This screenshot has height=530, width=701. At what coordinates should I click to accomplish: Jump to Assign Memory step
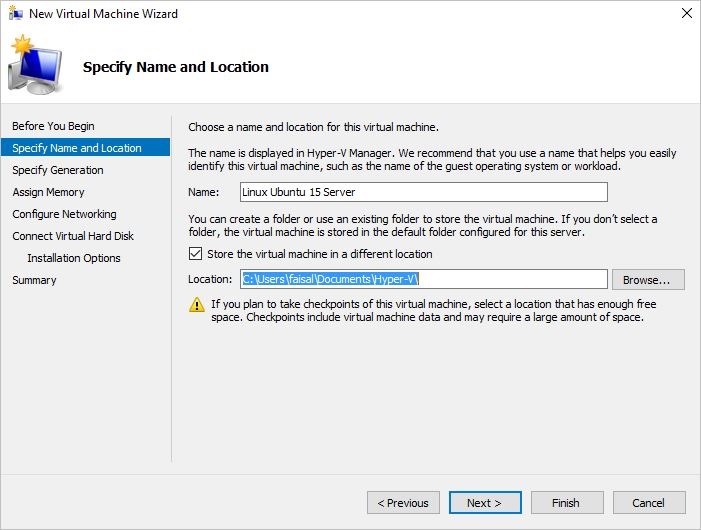point(48,192)
